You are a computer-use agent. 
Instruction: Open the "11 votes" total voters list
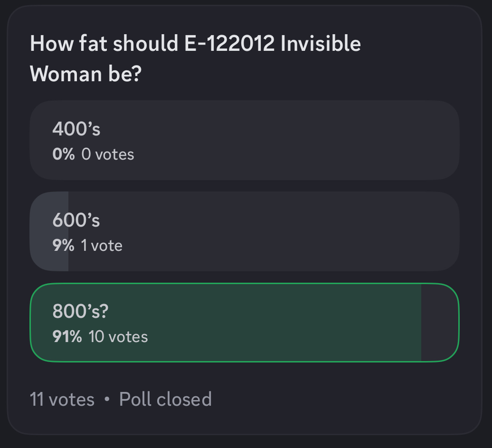pos(62,399)
